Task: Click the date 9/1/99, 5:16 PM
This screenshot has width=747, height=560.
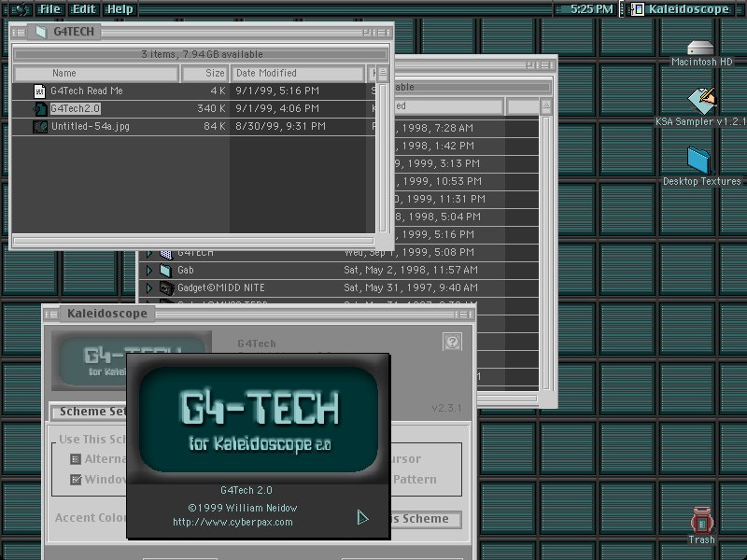Action: point(277,91)
